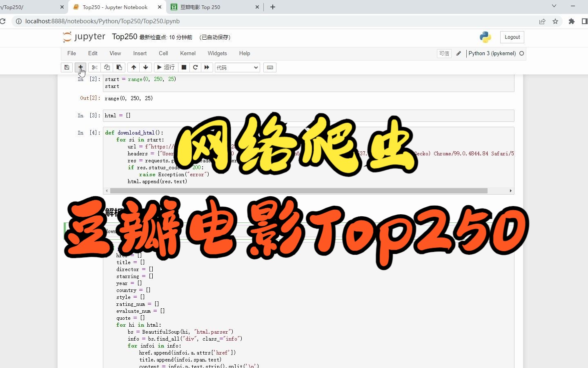The height and width of the screenshot is (368, 588).
Task: Click the 可信 trusted notebook indicator
Action: click(444, 54)
